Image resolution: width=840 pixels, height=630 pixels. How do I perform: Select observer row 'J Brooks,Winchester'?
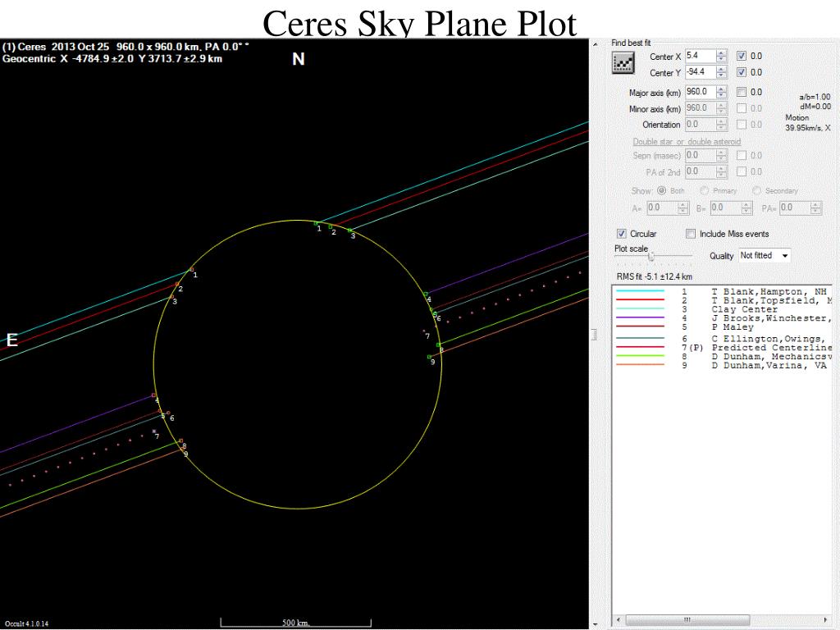coord(722,318)
